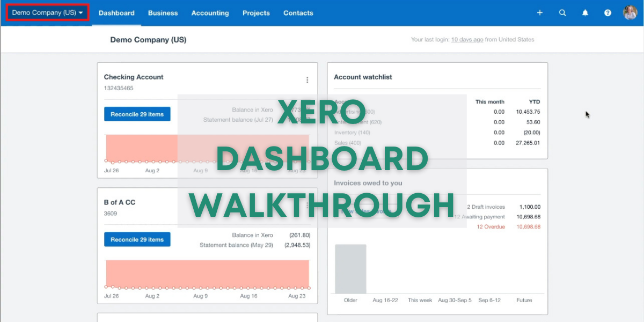Click the 'Sep 6-12' invoices chart label
Screen dimensions: 644x322
pos(489,301)
